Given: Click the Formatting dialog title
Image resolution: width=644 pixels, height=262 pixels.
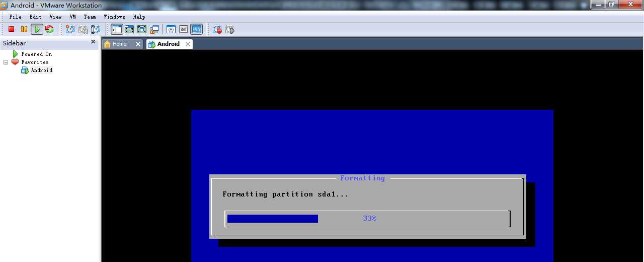Looking at the screenshot, I should tap(362, 178).
